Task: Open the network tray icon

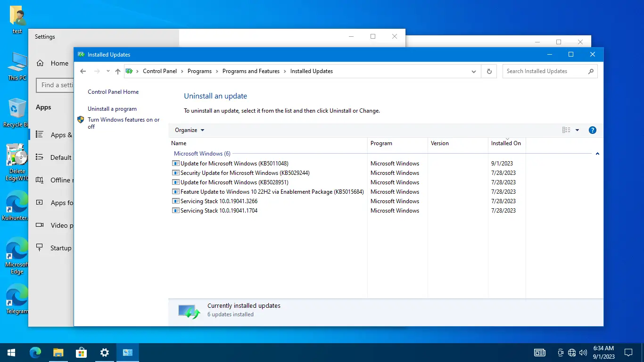Action: (572, 353)
